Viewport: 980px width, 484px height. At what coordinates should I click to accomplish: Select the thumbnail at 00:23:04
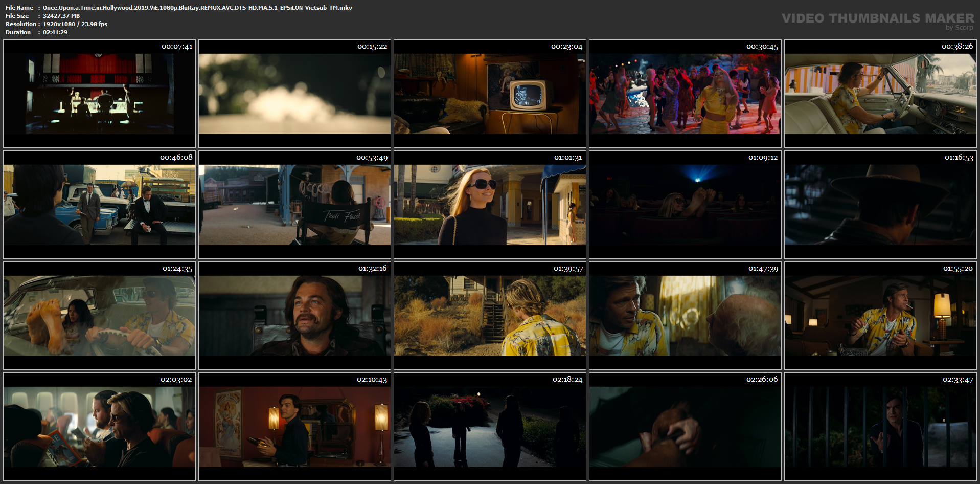pos(490,94)
